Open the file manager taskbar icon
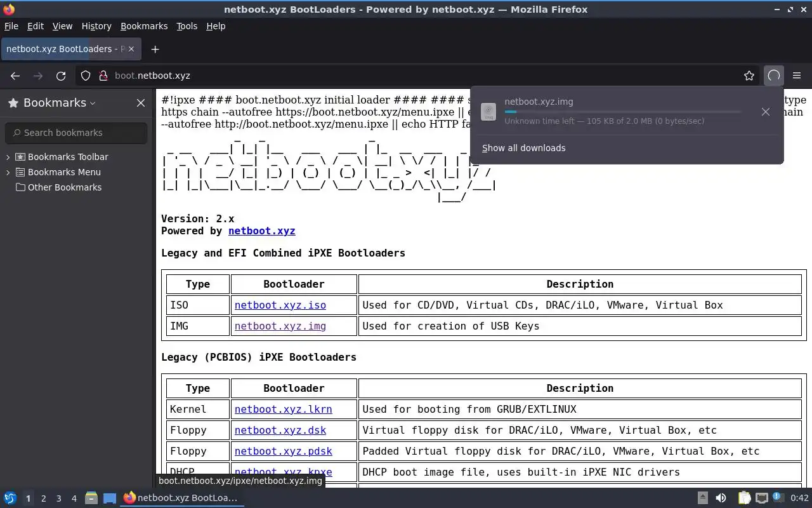 pyautogui.click(x=91, y=498)
